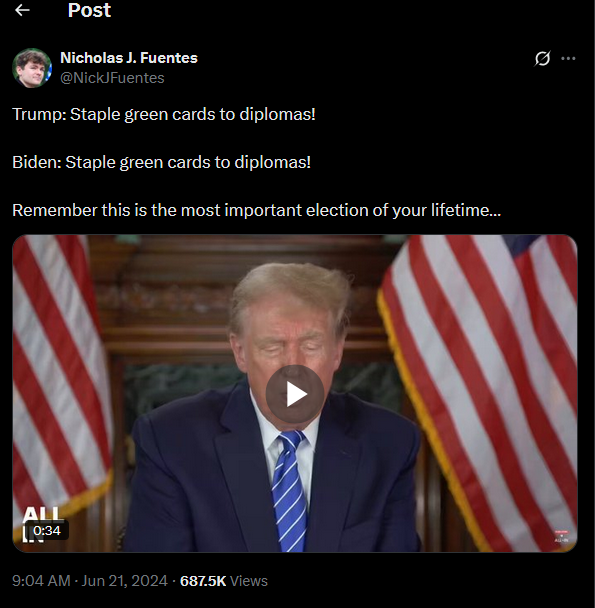Click the Post page heading
Screen dimensions: 595x608
click(x=89, y=10)
